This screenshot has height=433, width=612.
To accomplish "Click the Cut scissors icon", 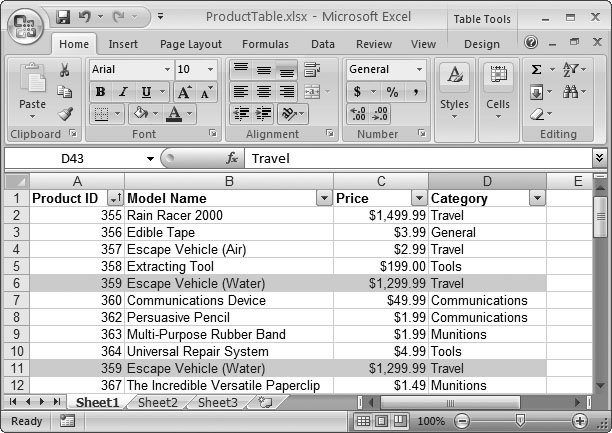I will tap(65, 70).
